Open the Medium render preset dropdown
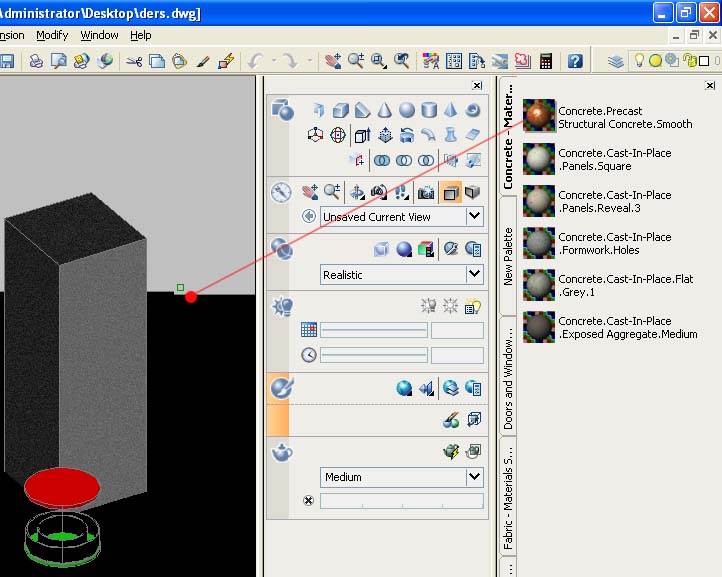Screen dimensions: 722x577 [474, 477]
